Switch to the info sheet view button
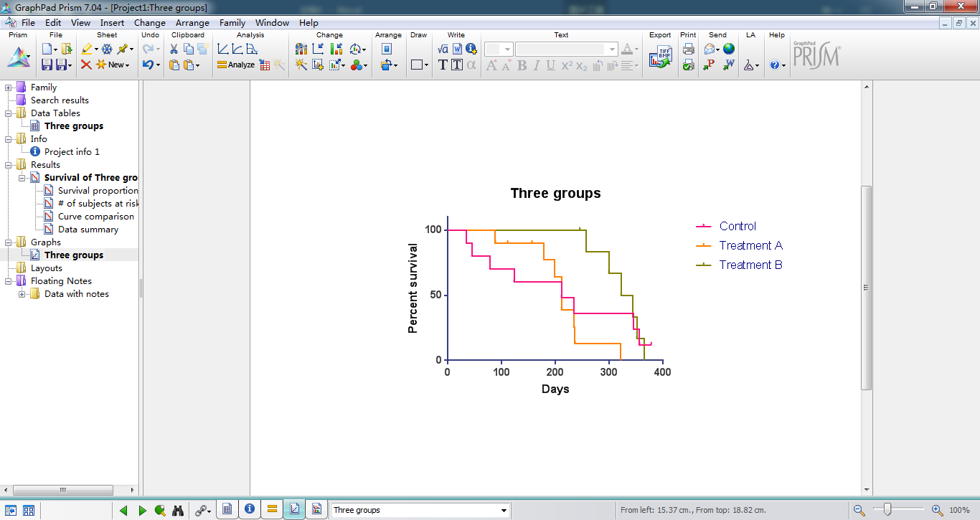Screen dimensions: 980x520 (x=249, y=509)
